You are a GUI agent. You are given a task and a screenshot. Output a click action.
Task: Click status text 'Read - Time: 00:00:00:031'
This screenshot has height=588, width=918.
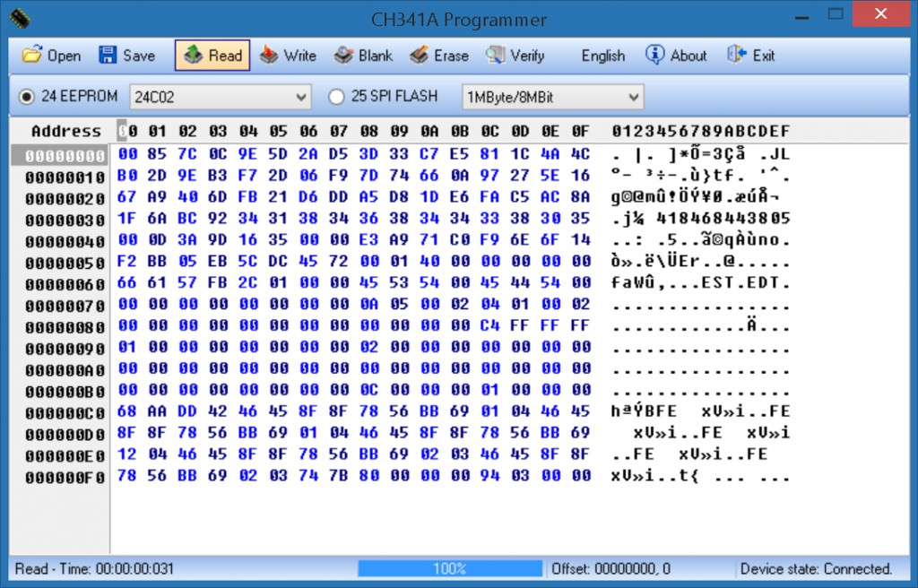click(94, 568)
